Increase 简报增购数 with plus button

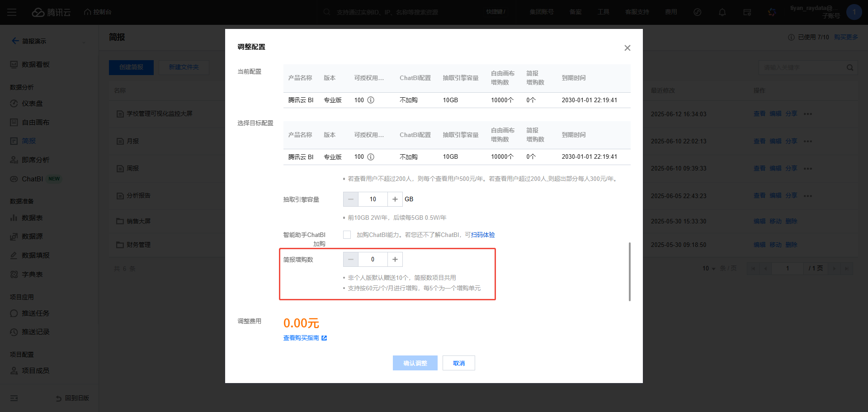395,259
